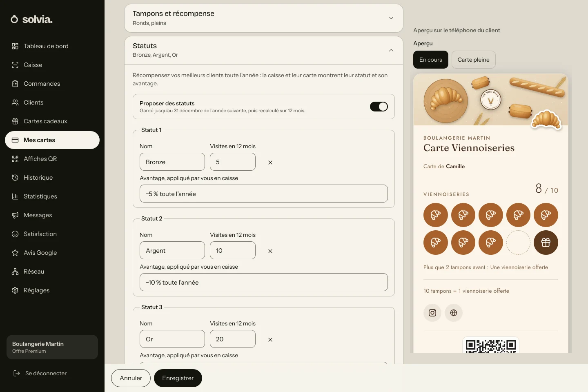Open Réseau network icon
The height and width of the screenshot is (392, 588).
click(x=15, y=272)
